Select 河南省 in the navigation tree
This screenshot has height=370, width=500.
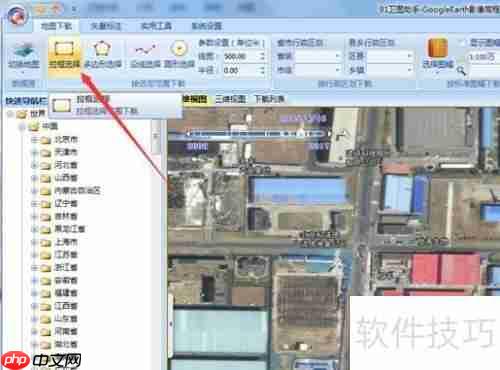click(66, 331)
